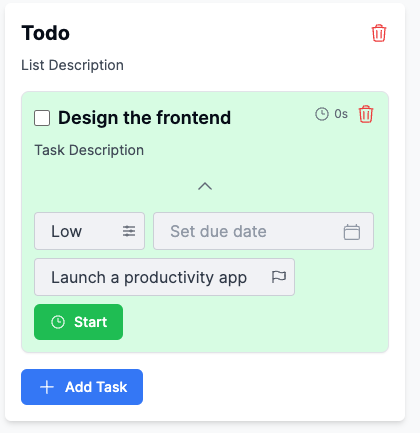420x433 pixels.
Task: Edit the Task Description text
Action: (x=89, y=150)
